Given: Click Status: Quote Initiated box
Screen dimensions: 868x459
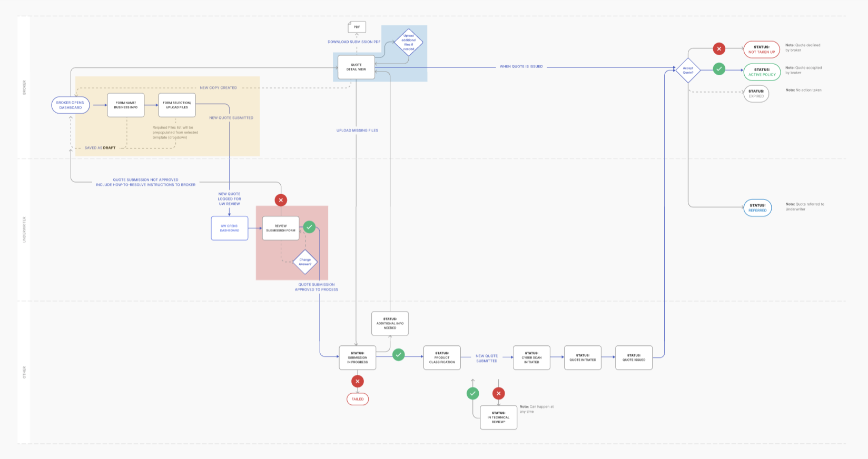Looking at the screenshot, I should coord(583,357).
